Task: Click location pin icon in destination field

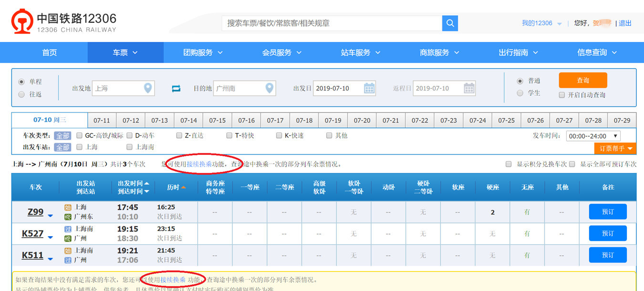Action: (270, 88)
